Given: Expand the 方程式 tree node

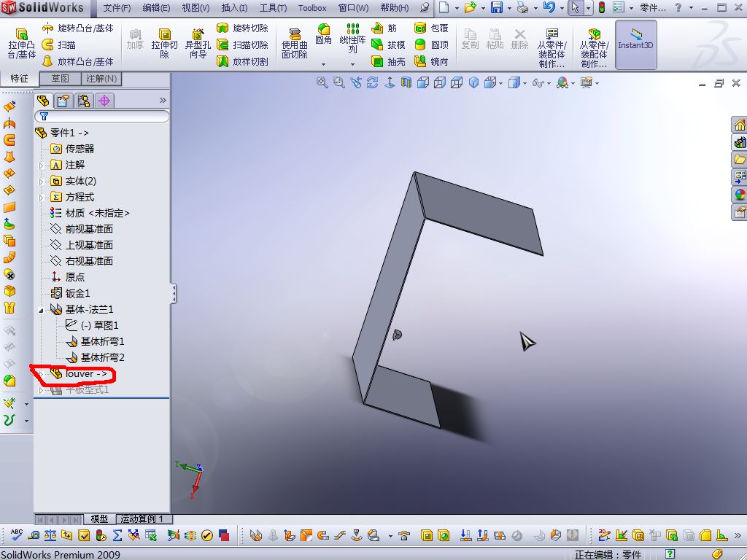Looking at the screenshot, I should 42,198.
